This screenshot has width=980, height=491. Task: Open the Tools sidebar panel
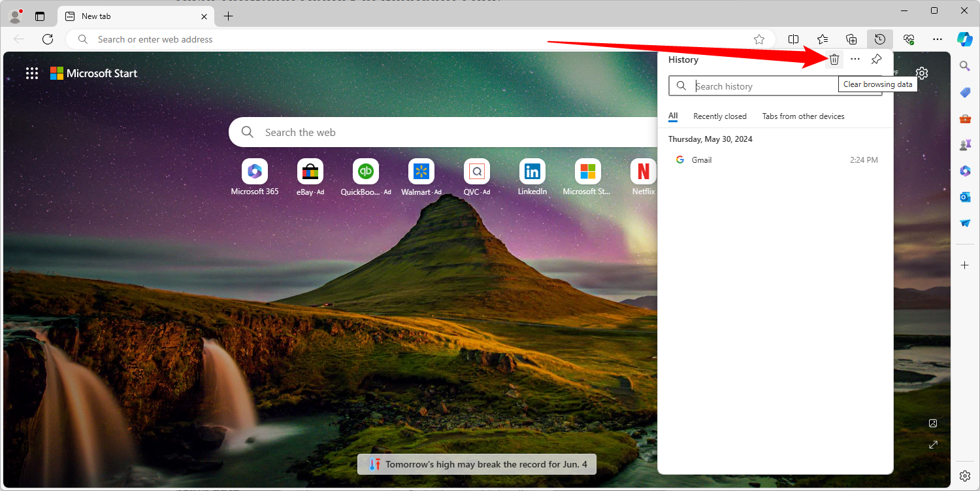[964, 118]
